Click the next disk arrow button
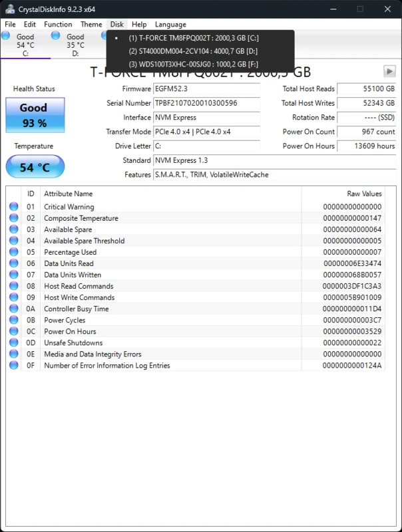 [x=389, y=71]
